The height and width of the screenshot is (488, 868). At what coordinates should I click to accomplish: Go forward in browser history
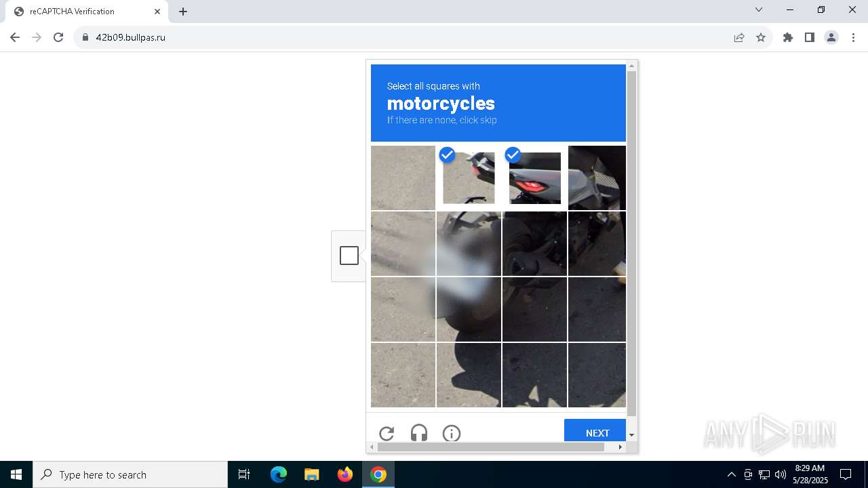[37, 37]
